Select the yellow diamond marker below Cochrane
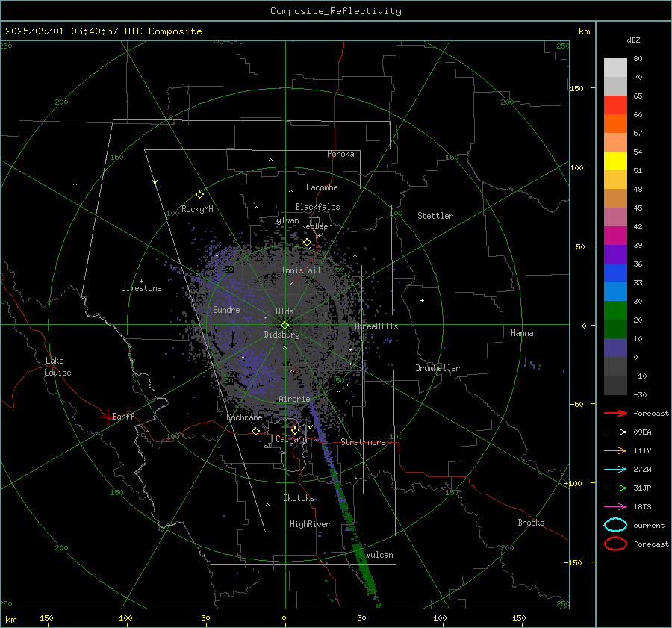The image size is (672, 628). click(x=256, y=431)
